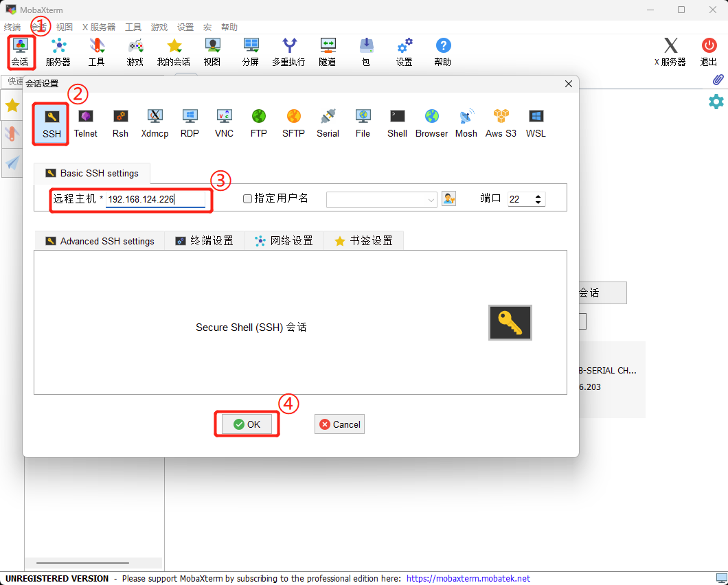Expand the username dropdown list
The height and width of the screenshot is (585, 728).
point(431,200)
